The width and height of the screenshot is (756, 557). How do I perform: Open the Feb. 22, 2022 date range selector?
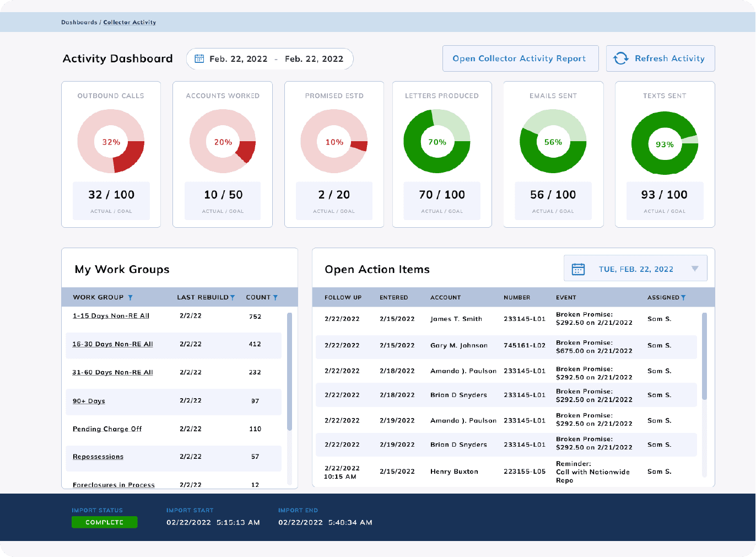(269, 58)
